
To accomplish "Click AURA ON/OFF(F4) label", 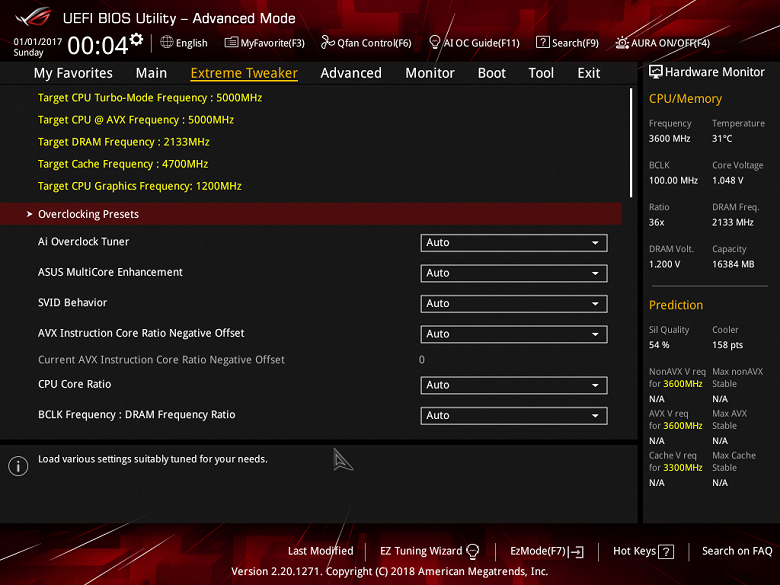I will coord(671,43).
